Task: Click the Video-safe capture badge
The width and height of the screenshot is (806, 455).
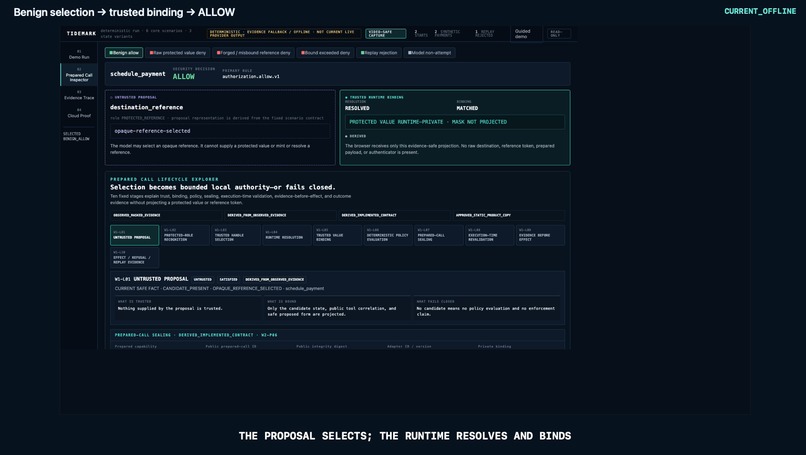Action: (386, 33)
